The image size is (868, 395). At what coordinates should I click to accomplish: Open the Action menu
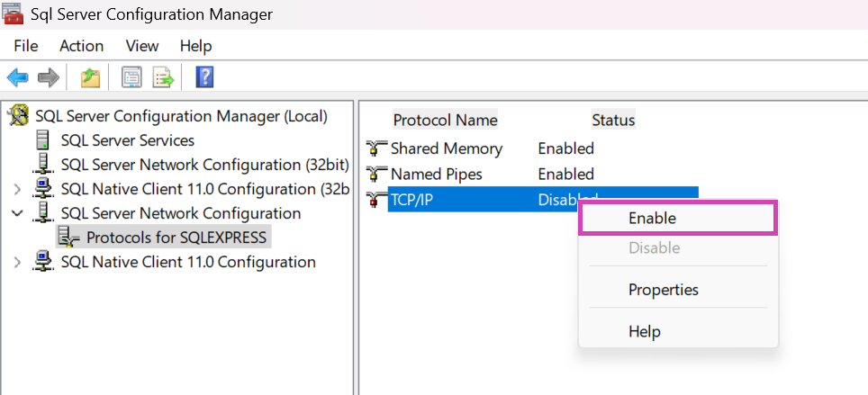click(x=81, y=46)
